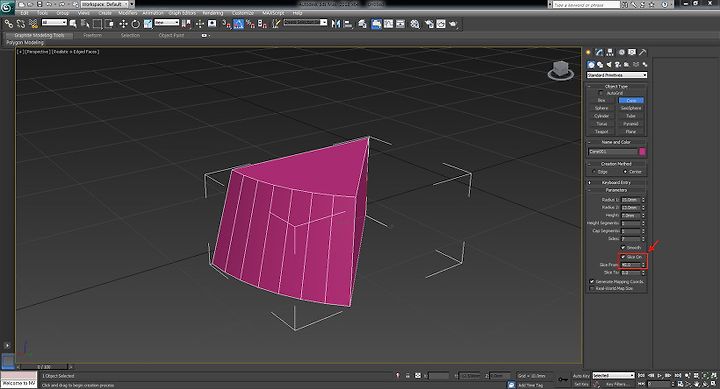
Task: Enable Real-World Map Size checkbox
Action: [x=592, y=288]
